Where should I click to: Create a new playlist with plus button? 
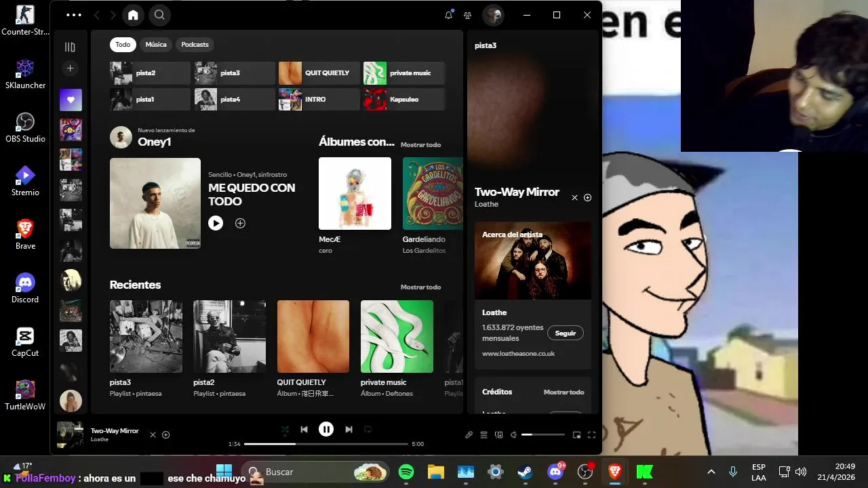70,68
